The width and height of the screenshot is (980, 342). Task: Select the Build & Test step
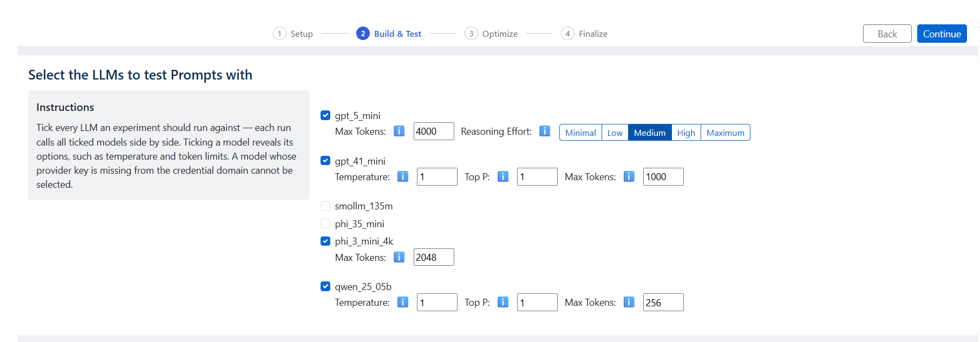[x=389, y=34]
